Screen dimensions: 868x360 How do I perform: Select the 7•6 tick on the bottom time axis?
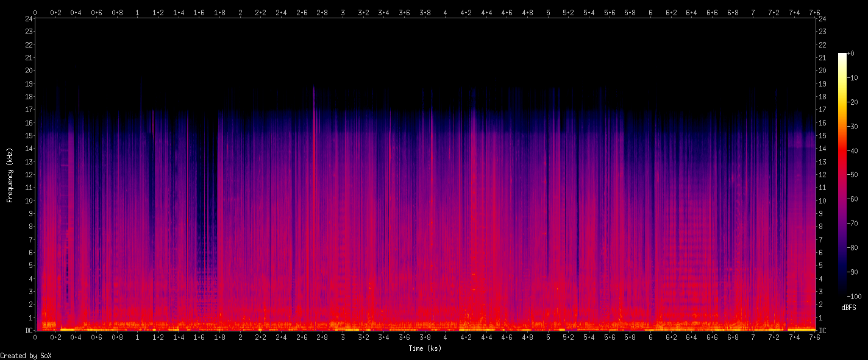[x=814, y=337]
